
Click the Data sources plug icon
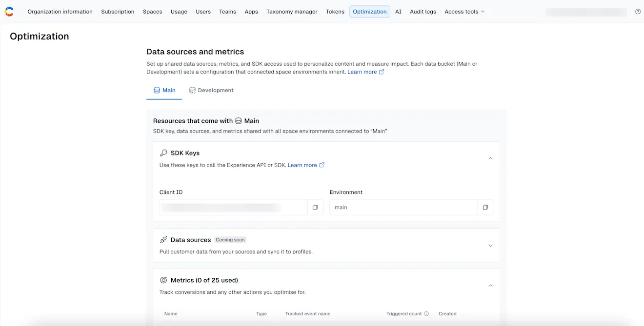point(163,240)
